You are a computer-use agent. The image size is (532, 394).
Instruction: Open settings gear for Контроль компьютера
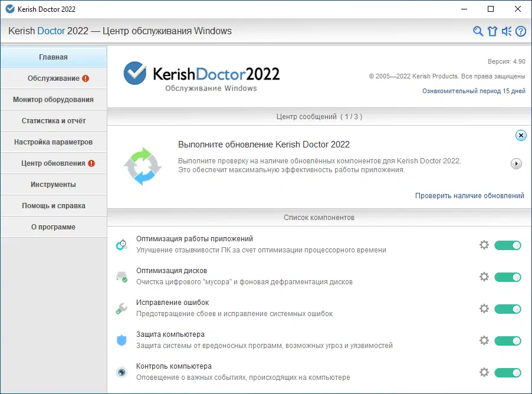484,372
